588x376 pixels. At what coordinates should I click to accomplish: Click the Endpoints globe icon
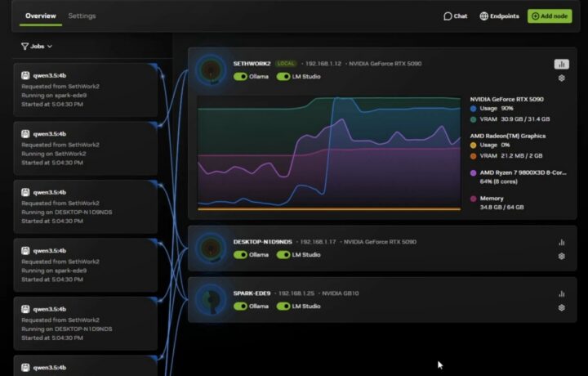pyautogui.click(x=484, y=16)
